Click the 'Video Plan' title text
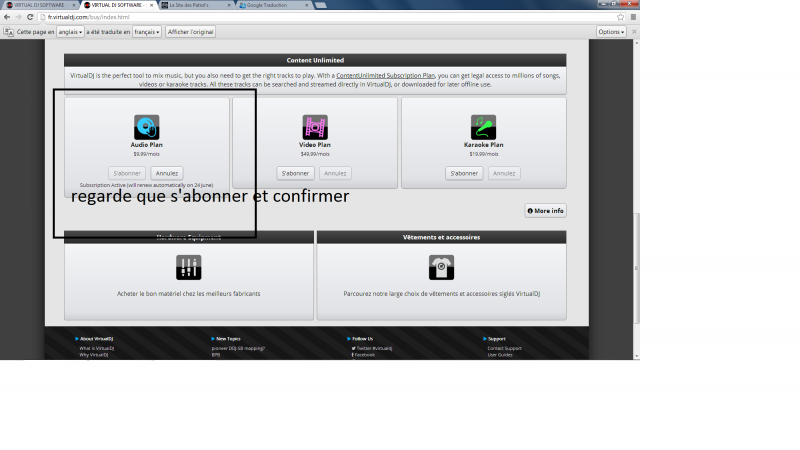This screenshot has width=800, height=450. click(x=315, y=145)
